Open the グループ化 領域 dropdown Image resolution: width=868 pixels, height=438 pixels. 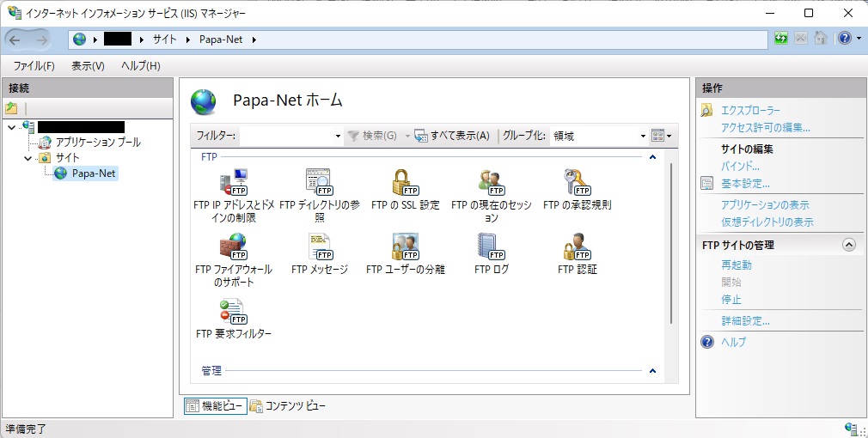643,136
